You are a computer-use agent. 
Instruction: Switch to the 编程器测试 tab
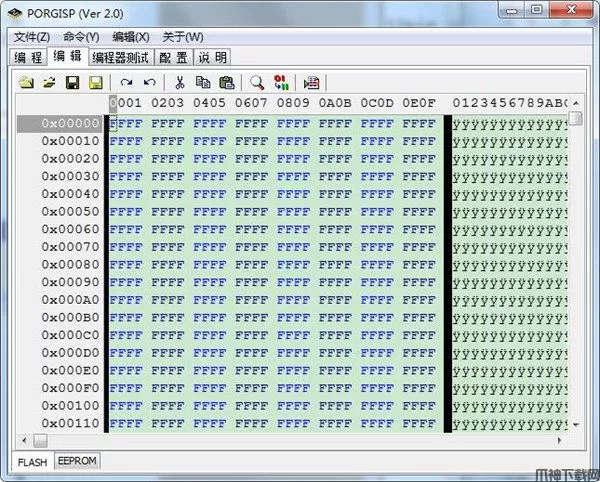(121, 57)
